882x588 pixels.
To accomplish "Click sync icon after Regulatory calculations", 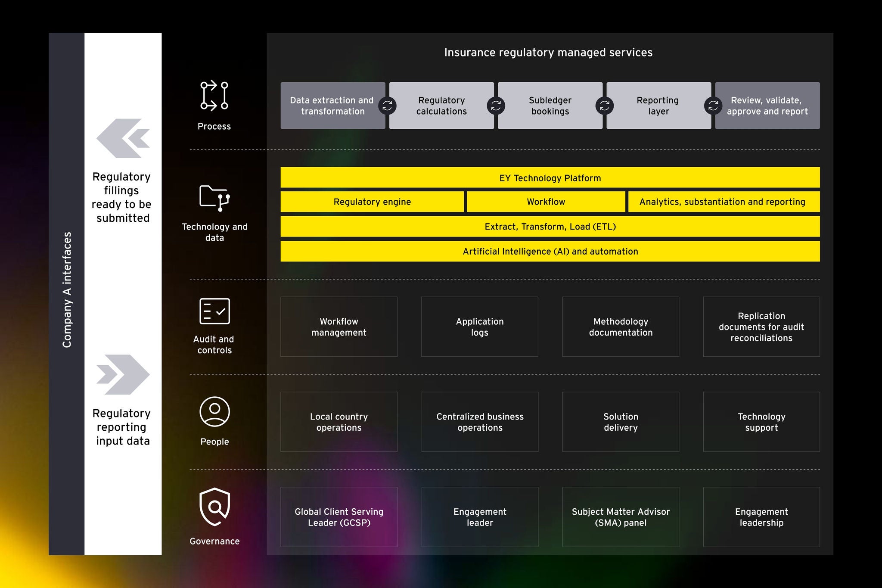I will click(496, 106).
